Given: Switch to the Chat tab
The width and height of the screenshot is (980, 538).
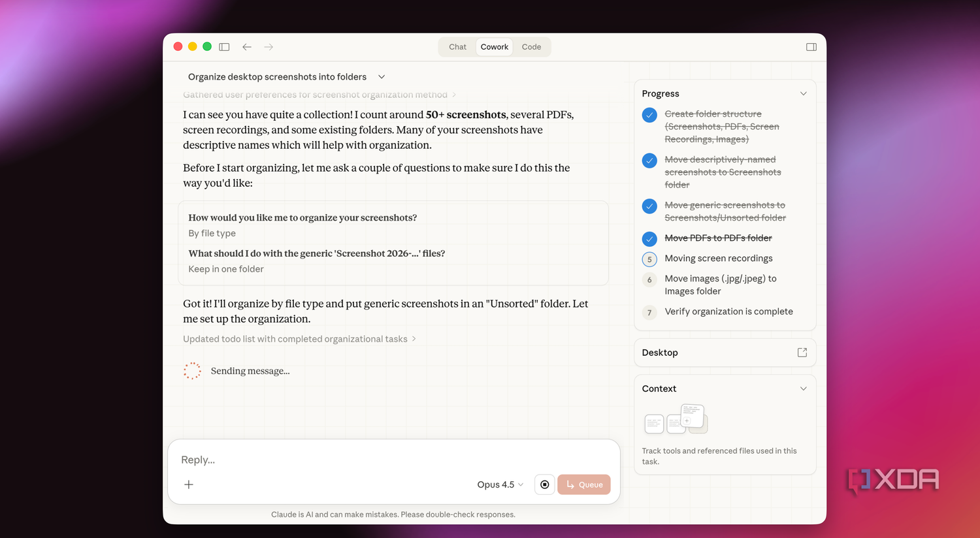Looking at the screenshot, I should [457, 47].
